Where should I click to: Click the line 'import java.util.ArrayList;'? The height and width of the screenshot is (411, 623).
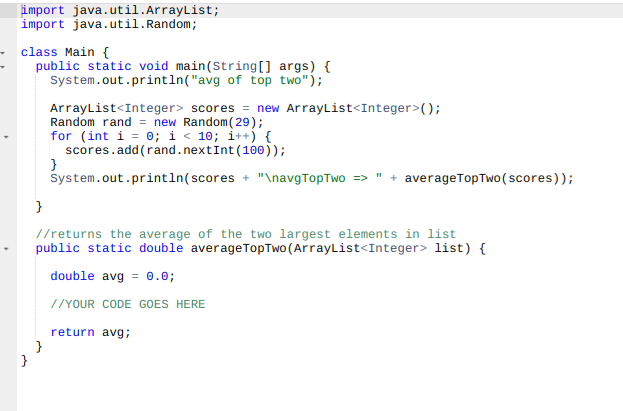point(120,10)
